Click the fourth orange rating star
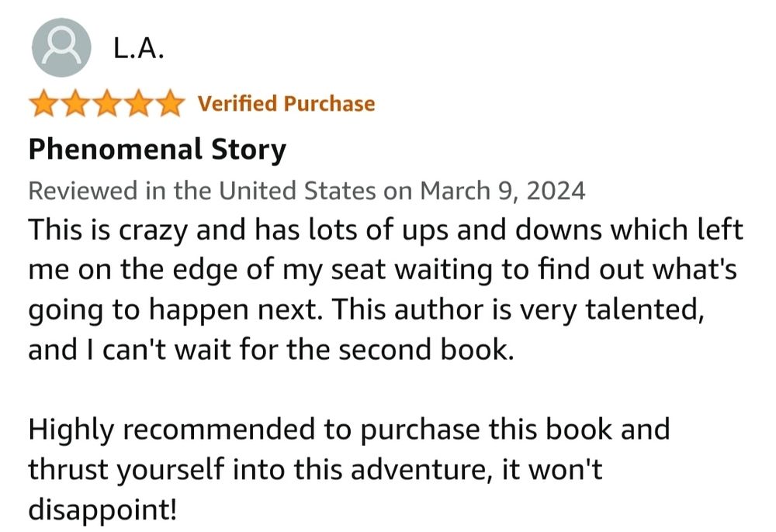This screenshot has height=532, width=776. point(139,103)
